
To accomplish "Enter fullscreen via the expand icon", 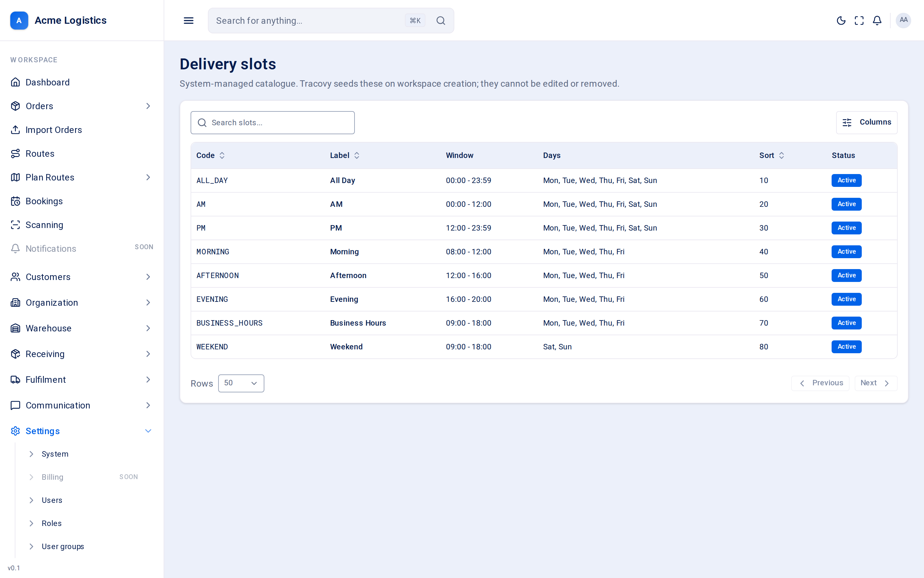I will [859, 21].
